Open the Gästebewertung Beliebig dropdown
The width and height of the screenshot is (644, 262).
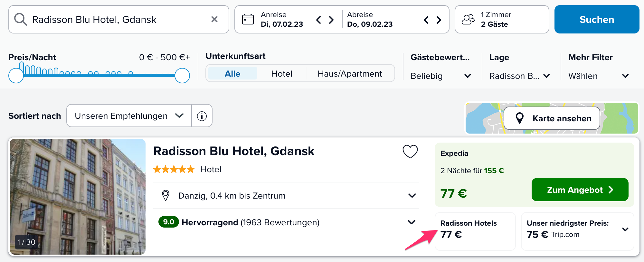(x=440, y=76)
